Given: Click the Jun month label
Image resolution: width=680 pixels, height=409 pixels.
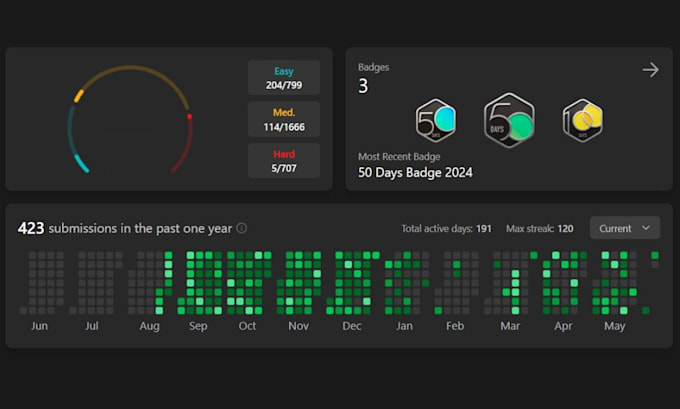Looking at the screenshot, I should pyautogui.click(x=39, y=326).
